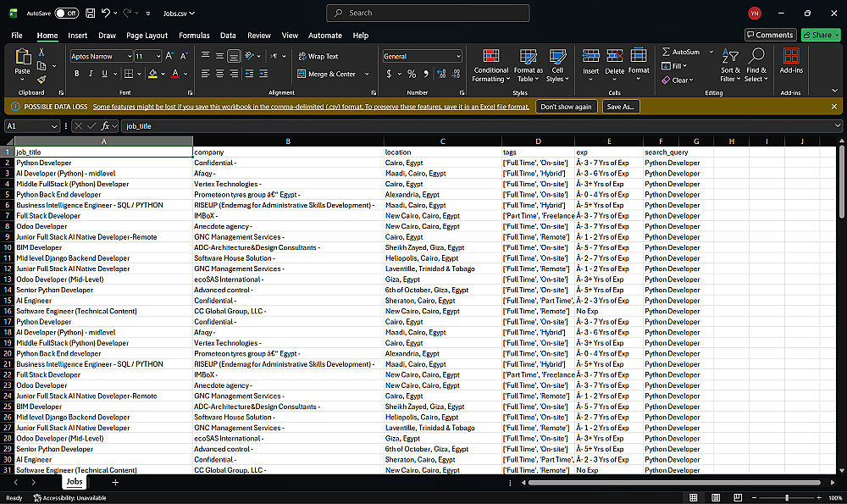Open the Add-ins pane
The height and width of the screenshot is (504, 847).
tap(791, 60)
